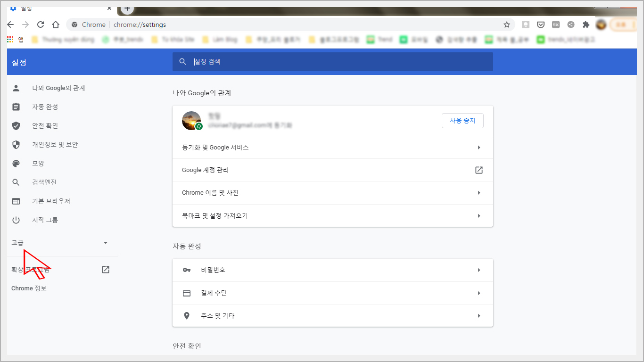Select the 검색엔진 magnifier icon in sidebar
Screen dimensions: 644x362
point(16,182)
